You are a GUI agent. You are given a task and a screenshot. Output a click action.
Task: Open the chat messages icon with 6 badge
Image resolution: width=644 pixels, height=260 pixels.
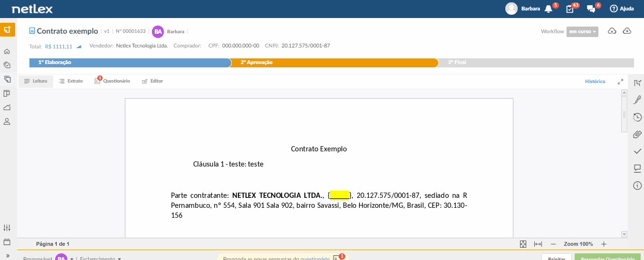[x=591, y=9]
